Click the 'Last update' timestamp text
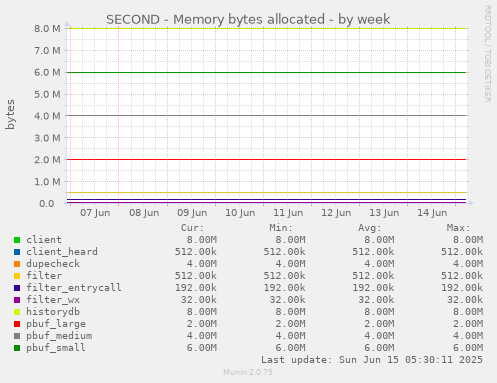497x383 pixels. click(x=372, y=360)
